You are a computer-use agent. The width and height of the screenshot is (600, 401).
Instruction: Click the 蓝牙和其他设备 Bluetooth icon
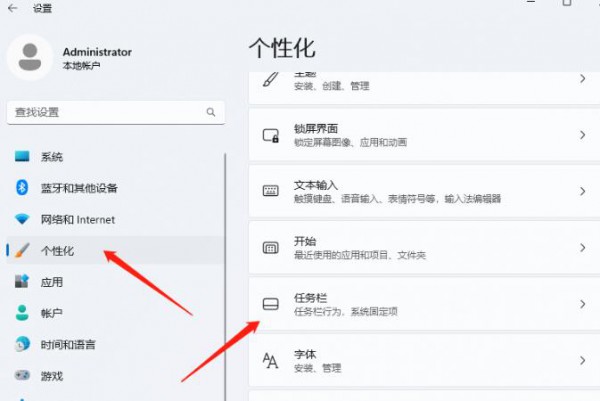coord(22,188)
